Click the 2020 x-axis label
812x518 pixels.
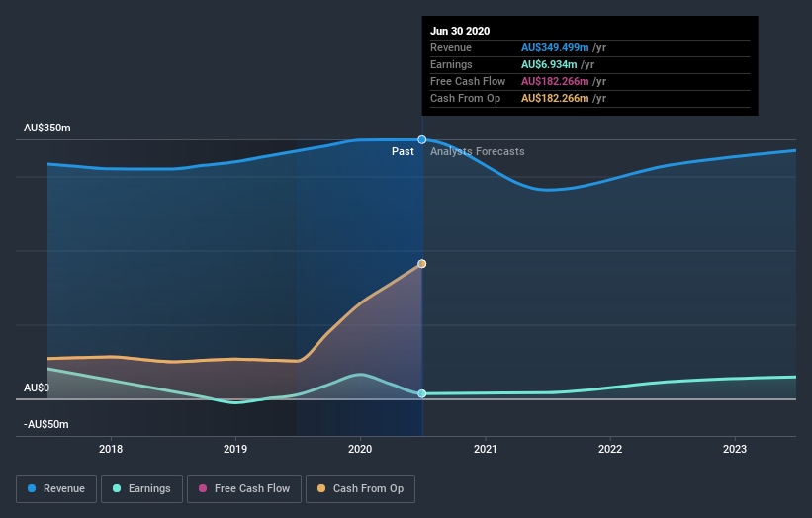(360, 449)
